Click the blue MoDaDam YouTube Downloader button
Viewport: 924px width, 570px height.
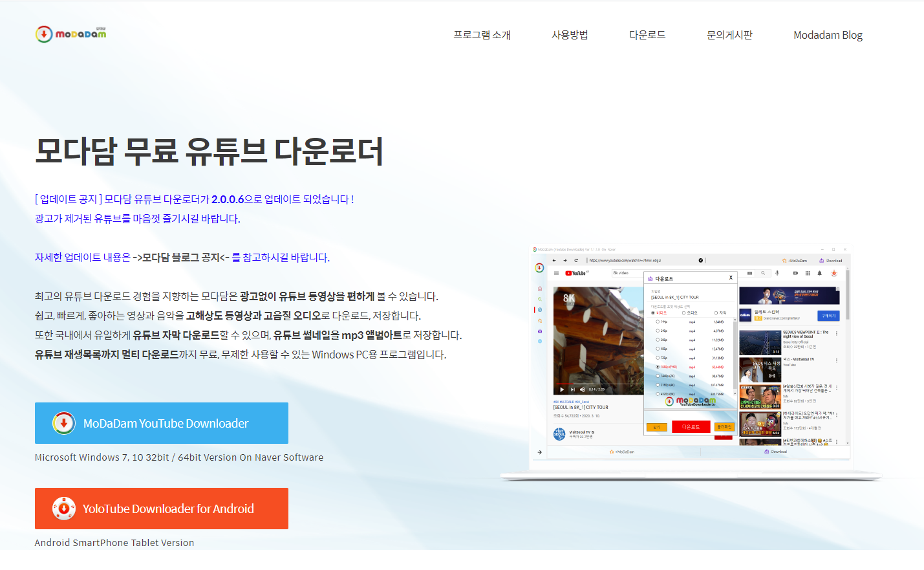[162, 423]
